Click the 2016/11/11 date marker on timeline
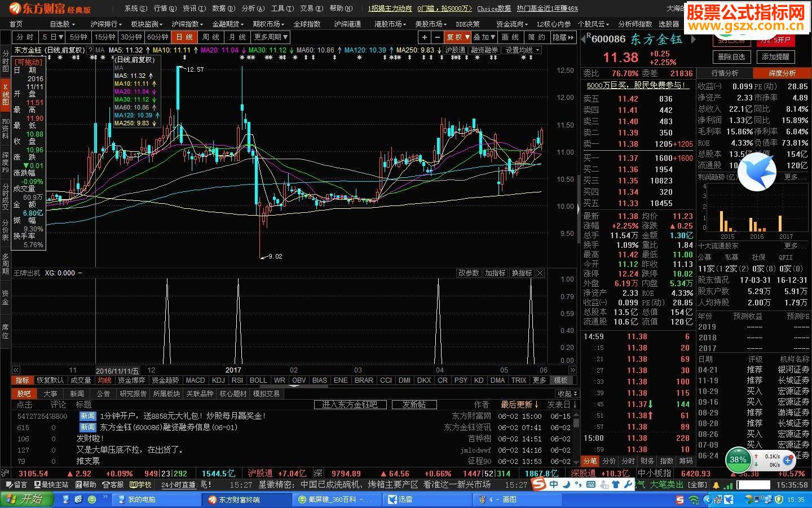The image size is (812, 508). point(117,371)
